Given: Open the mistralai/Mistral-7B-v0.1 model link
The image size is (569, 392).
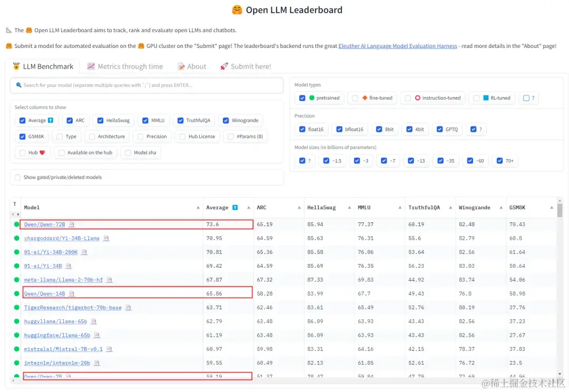Looking at the screenshot, I should pyautogui.click(x=64, y=349).
